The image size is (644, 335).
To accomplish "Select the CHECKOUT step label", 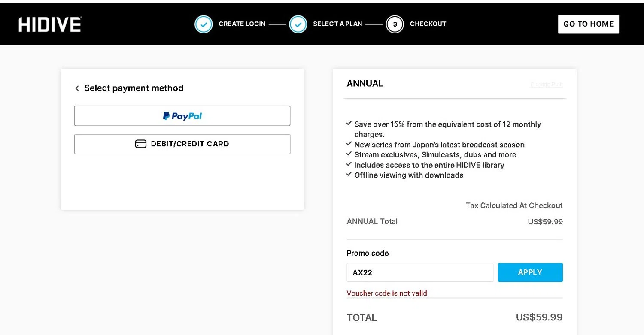I will [x=428, y=24].
